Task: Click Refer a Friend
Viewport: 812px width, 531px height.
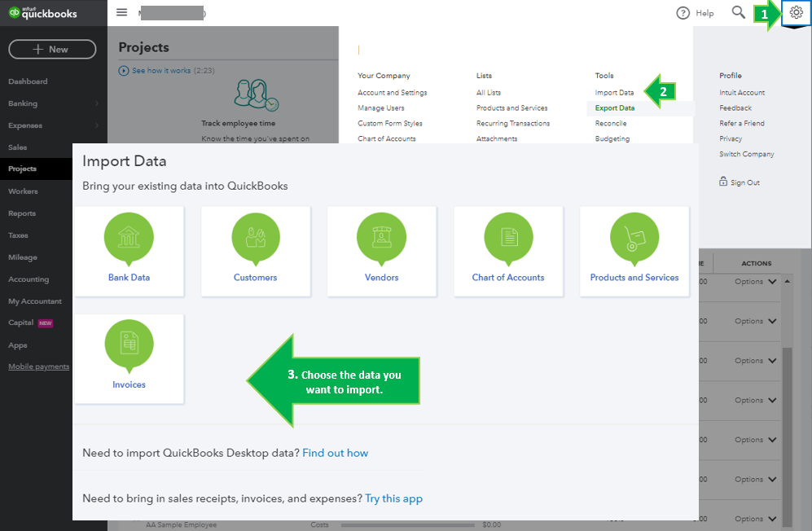Action: pyautogui.click(x=742, y=123)
